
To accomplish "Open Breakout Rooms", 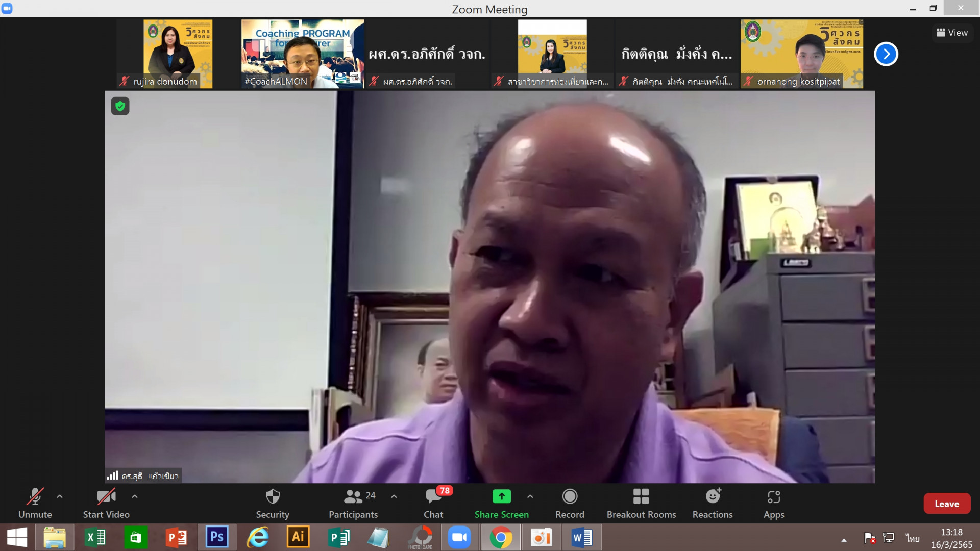I will tap(641, 503).
